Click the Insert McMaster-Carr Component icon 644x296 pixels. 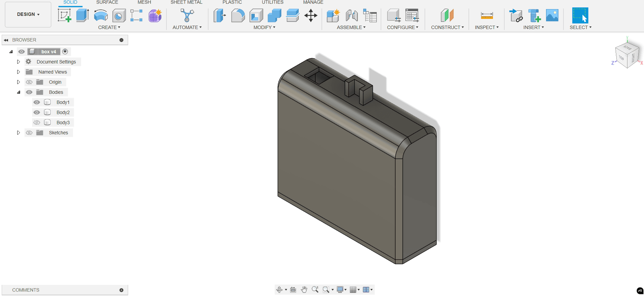coord(534,16)
